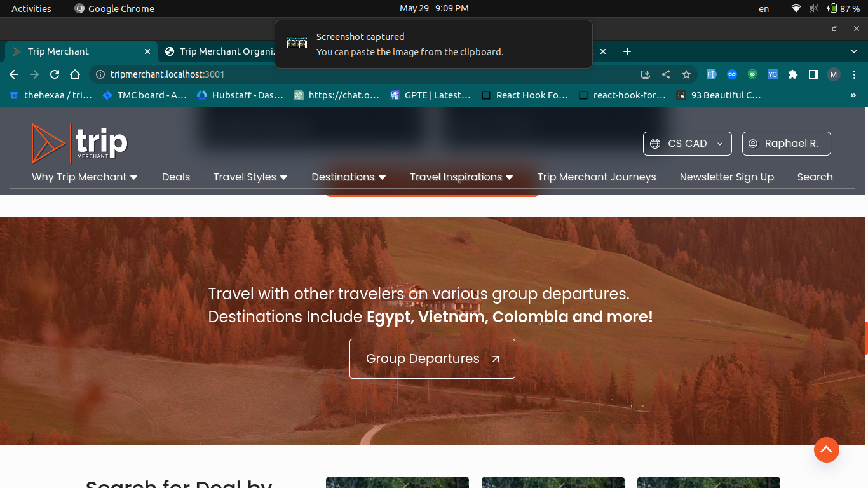Open the react-hook-for... bookmark
The width and height of the screenshot is (868, 488).
[623, 95]
